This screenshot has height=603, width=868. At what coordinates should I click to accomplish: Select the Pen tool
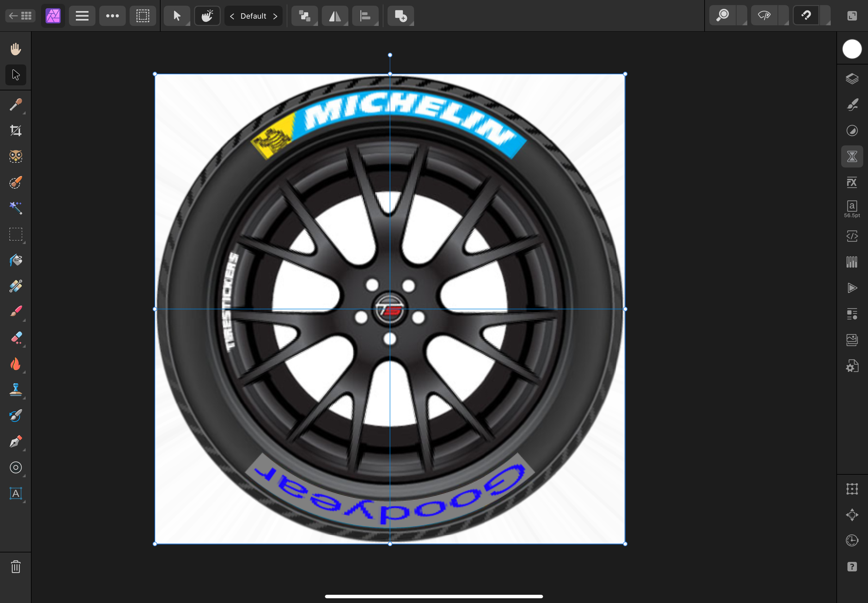coord(15,441)
